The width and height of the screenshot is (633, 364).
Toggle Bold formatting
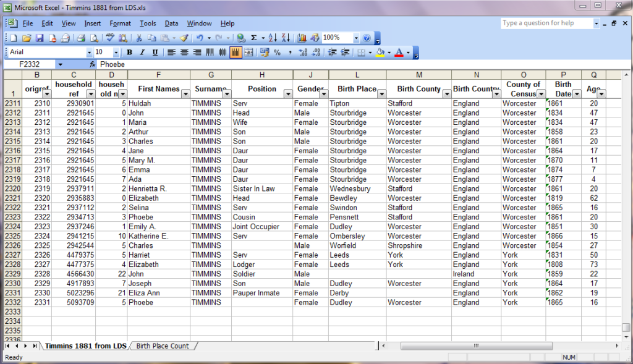point(129,53)
